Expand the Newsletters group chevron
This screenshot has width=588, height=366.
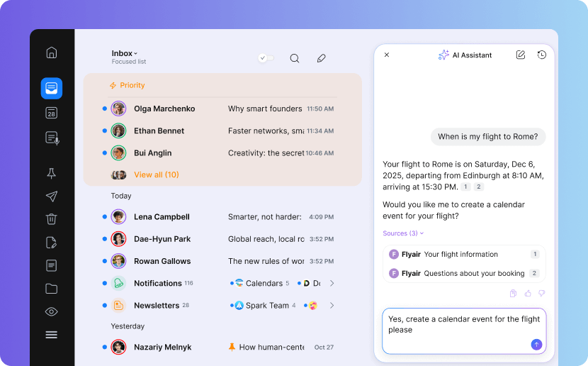332,306
